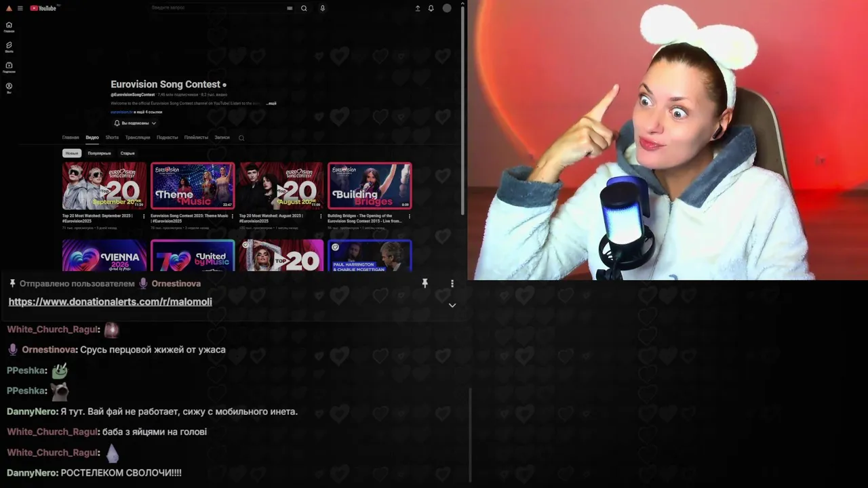The image size is (868, 488).
Task: Click username beside the green frog emote
Action: click(x=27, y=370)
